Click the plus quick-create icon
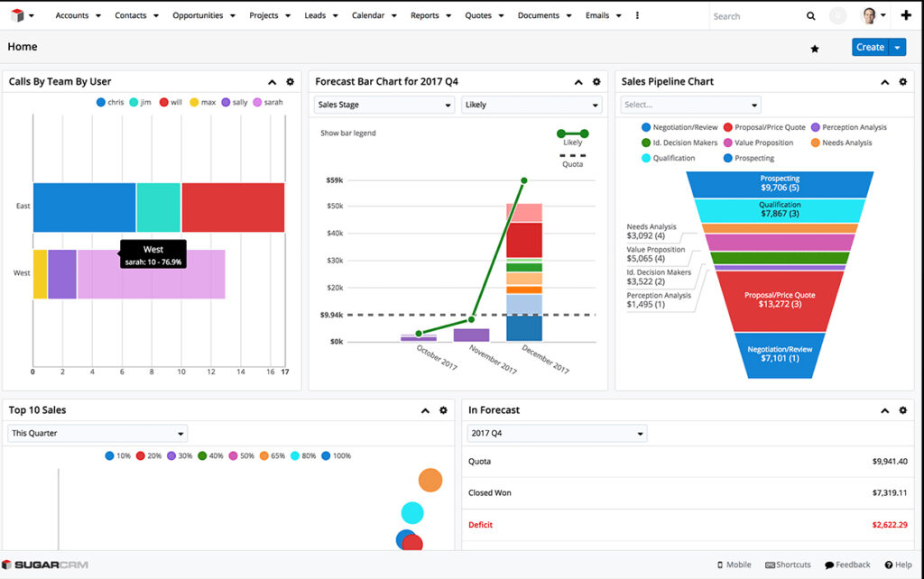 906,15
